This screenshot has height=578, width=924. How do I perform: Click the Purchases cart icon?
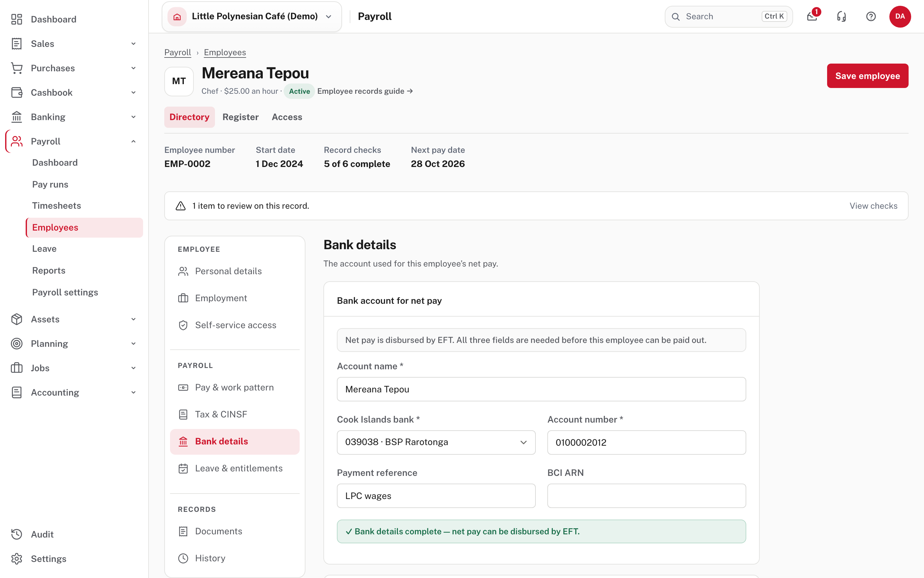click(x=16, y=68)
